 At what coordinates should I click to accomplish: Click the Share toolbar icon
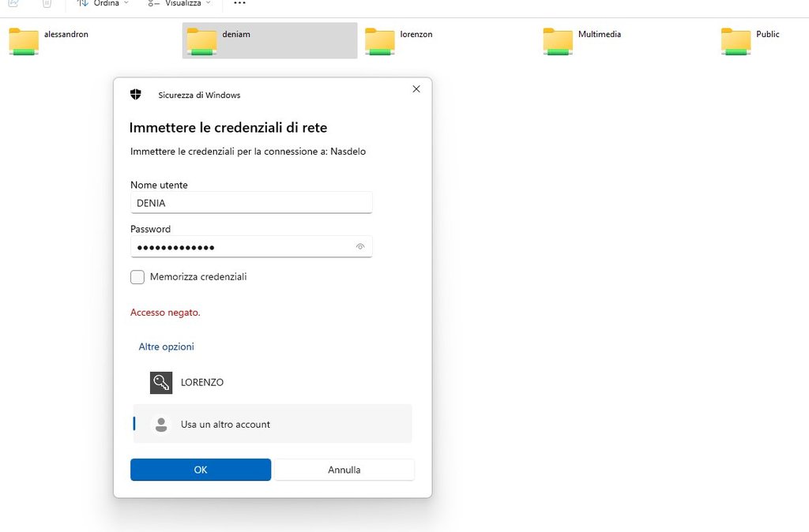coord(13,3)
